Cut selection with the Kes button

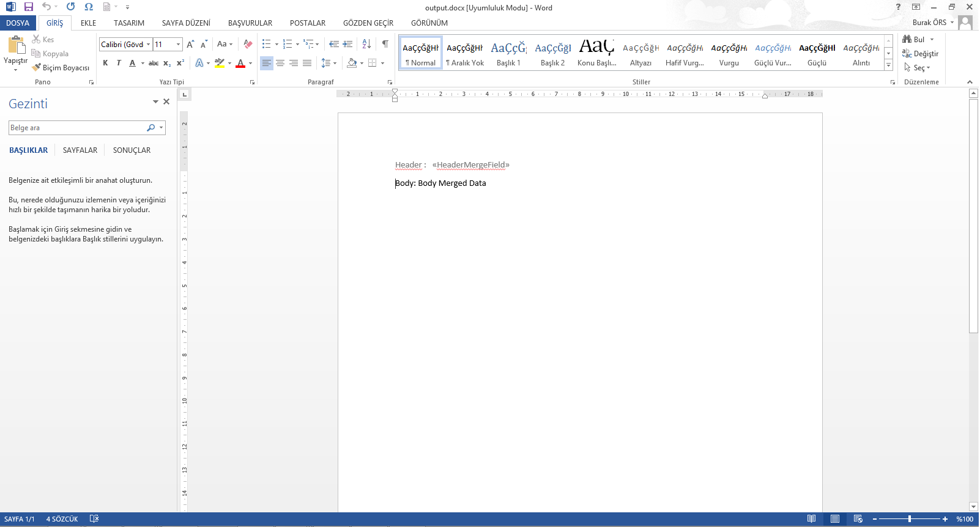tap(43, 40)
